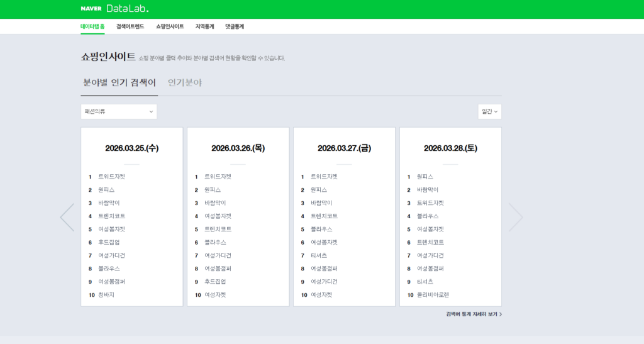Open the 검색어트렌드 menu
The image size is (644, 344).
click(x=130, y=26)
